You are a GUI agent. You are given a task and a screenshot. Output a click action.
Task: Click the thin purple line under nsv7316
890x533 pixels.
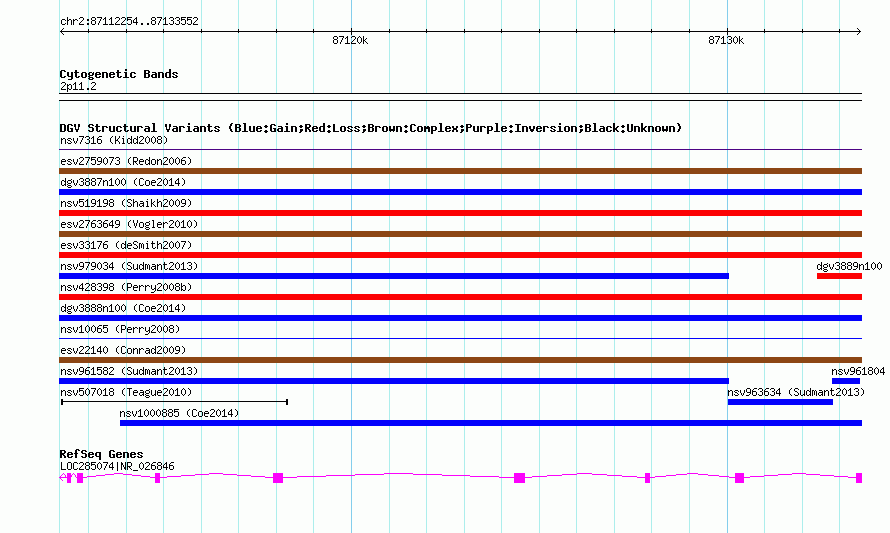460,150
